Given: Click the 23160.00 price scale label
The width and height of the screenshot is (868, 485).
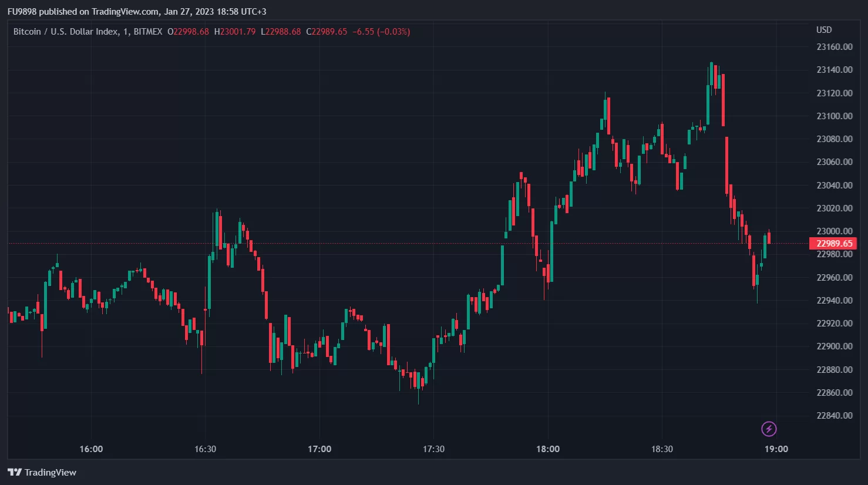Looking at the screenshot, I should click(x=835, y=47).
